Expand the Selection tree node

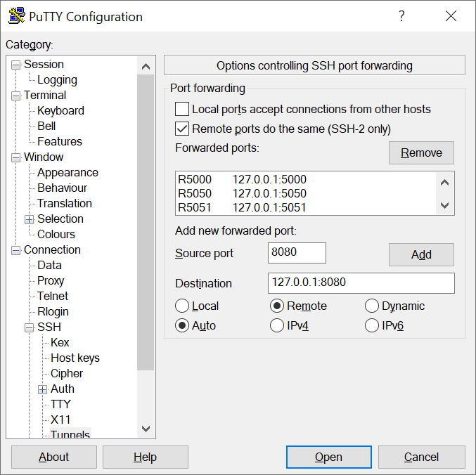click(x=29, y=219)
